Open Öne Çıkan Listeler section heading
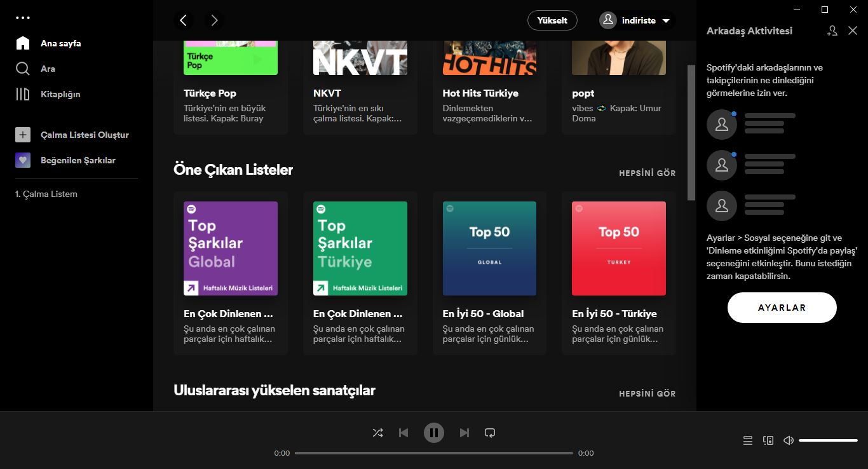The height and width of the screenshot is (469, 868). [x=233, y=170]
